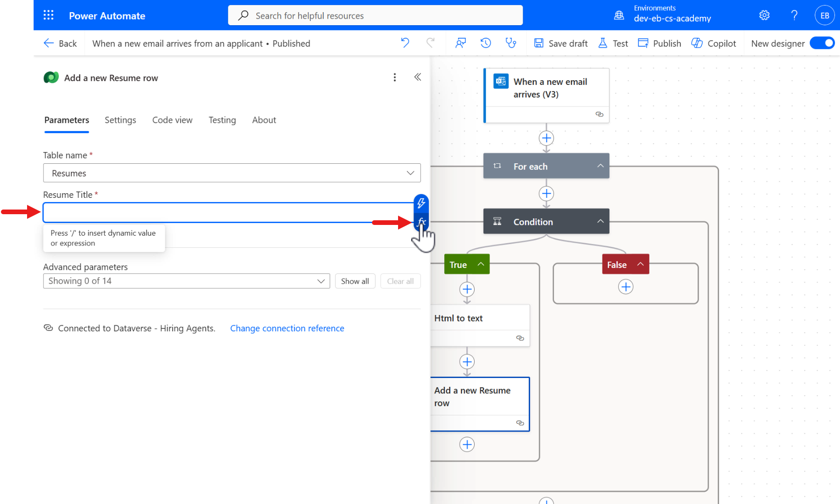The width and height of the screenshot is (840, 504).
Task: Open Copilot from the toolbar
Action: point(714,43)
